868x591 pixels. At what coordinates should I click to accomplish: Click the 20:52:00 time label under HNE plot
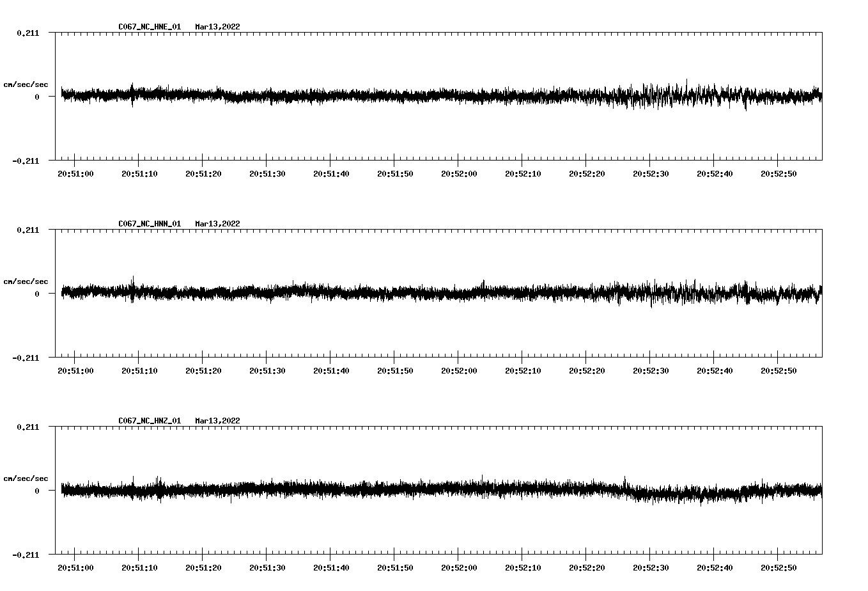[x=459, y=174]
